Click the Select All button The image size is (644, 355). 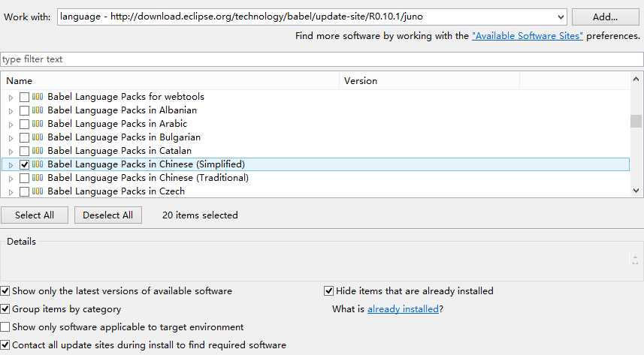point(35,215)
